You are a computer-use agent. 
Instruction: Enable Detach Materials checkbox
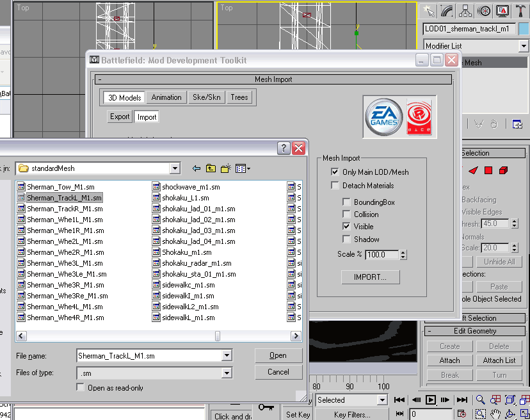click(x=335, y=185)
